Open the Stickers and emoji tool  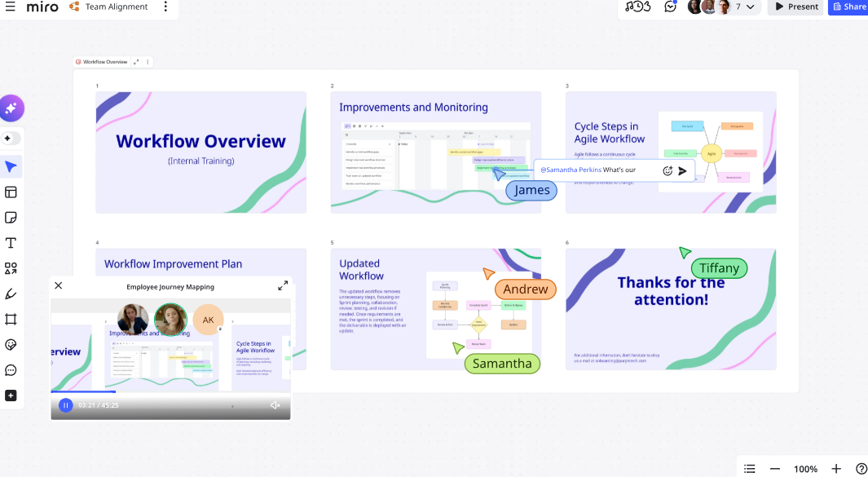(11, 345)
